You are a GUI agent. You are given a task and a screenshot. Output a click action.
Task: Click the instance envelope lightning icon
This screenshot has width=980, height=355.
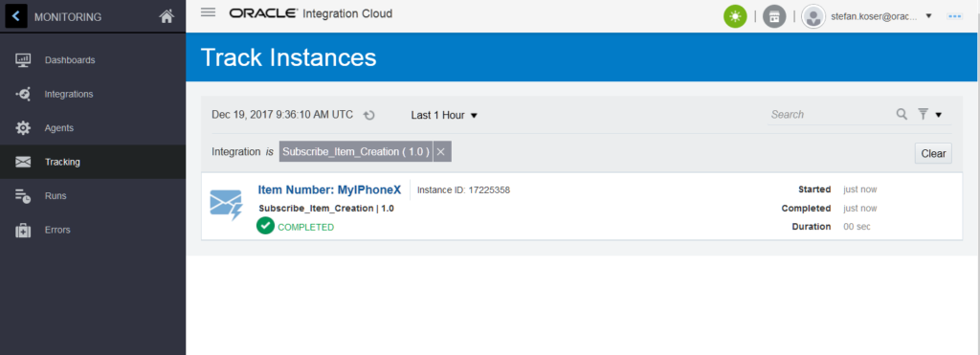[226, 206]
